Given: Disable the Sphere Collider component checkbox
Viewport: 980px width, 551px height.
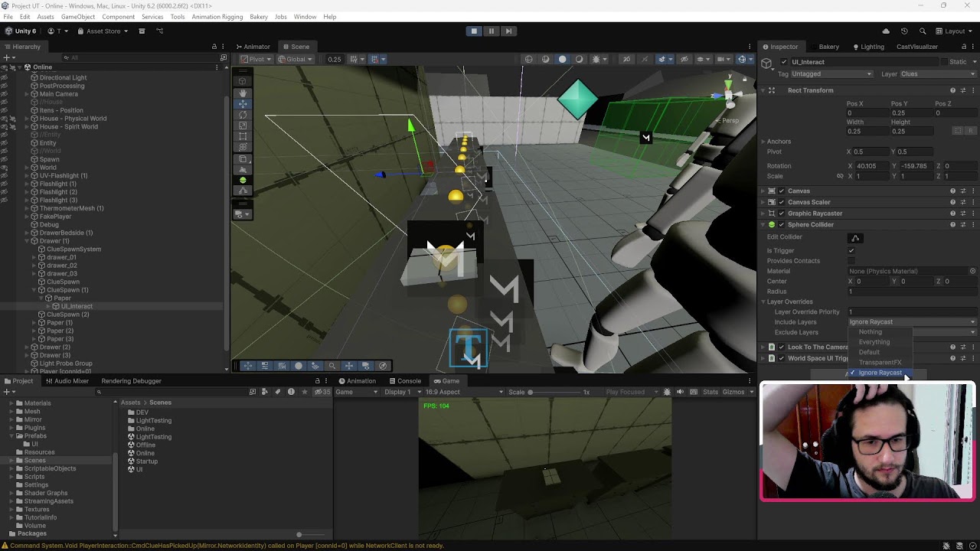Looking at the screenshot, I should coord(782,225).
